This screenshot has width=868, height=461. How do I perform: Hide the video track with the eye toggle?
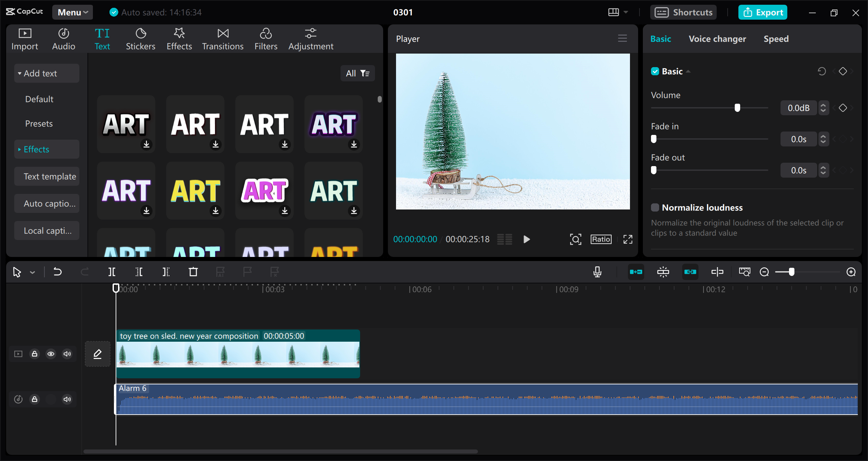point(51,354)
